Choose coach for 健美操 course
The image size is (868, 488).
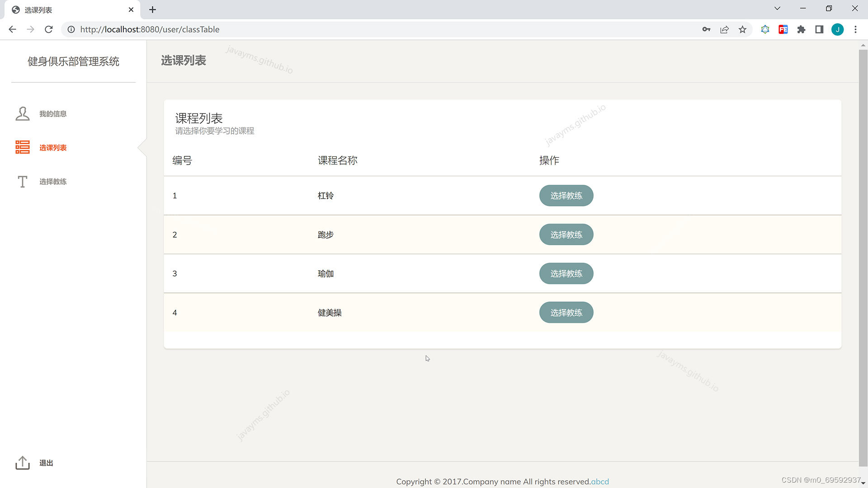566,313
